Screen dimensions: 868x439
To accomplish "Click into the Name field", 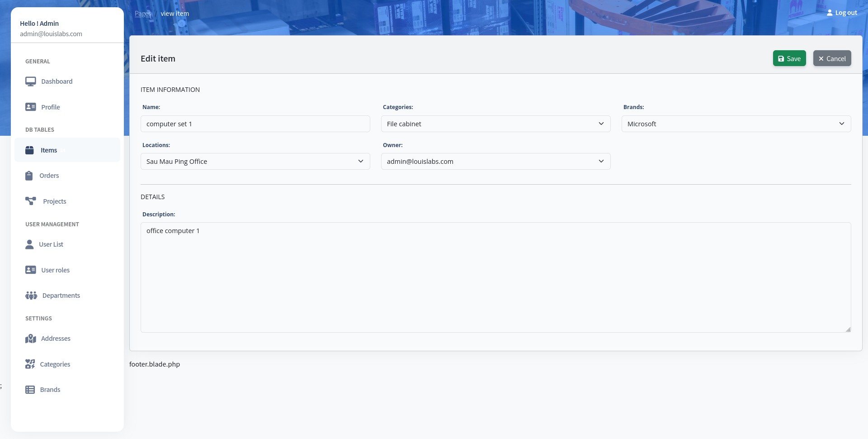I will tap(255, 124).
